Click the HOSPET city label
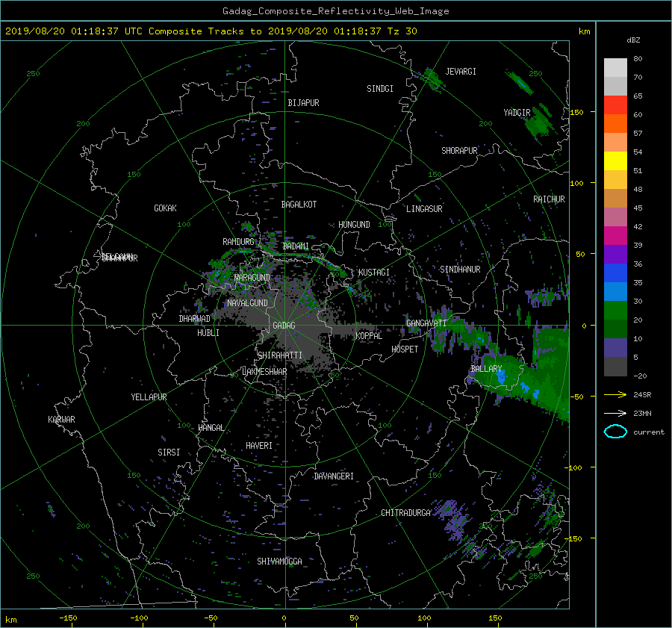The width and height of the screenshot is (672, 628). click(x=405, y=349)
